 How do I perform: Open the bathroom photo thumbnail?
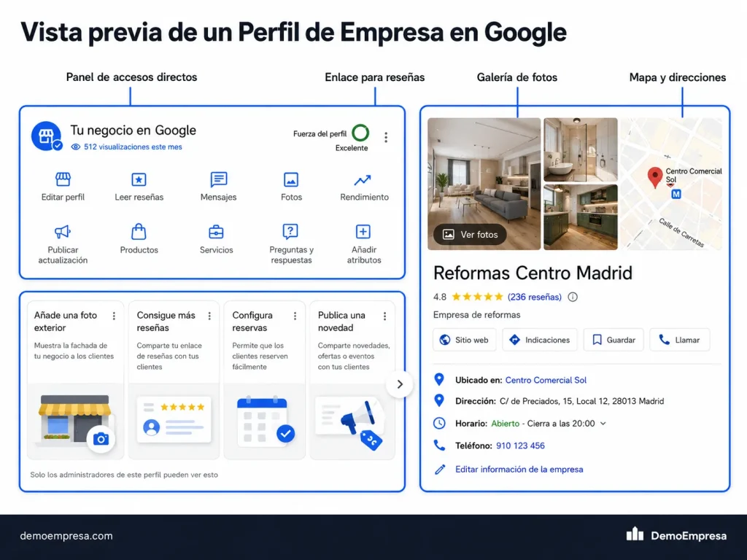(x=581, y=149)
